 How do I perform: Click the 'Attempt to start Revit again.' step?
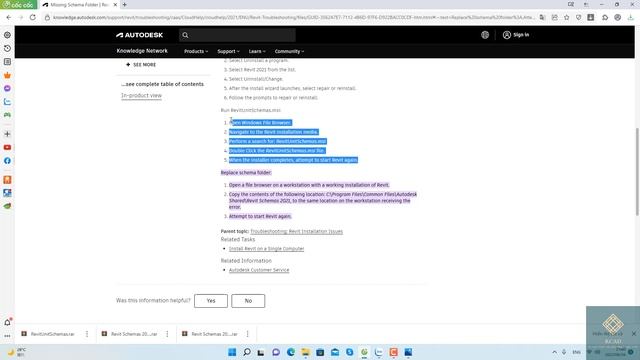click(x=260, y=216)
